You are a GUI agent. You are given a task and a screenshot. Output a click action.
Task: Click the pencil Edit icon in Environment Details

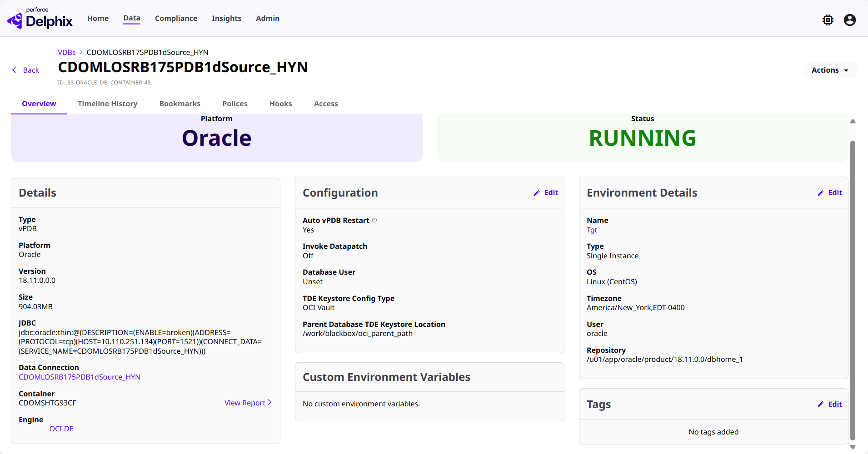[x=821, y=193]
